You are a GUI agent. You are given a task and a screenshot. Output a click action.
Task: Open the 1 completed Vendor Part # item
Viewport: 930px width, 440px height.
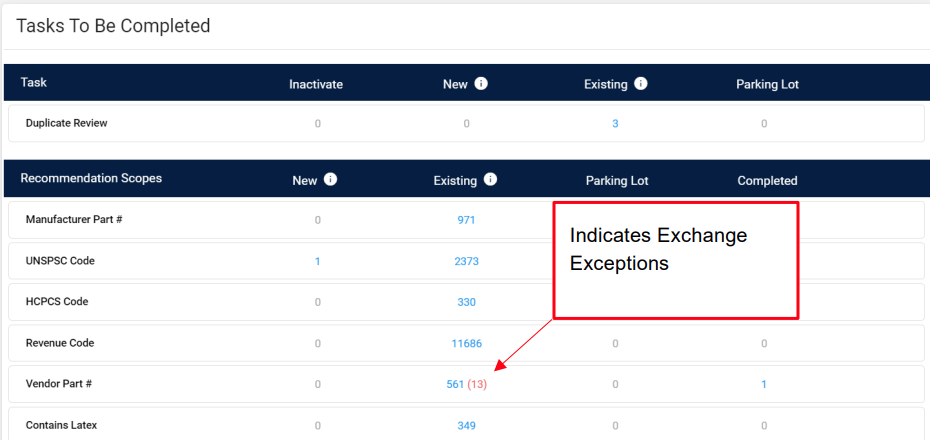tap(764, 384)
